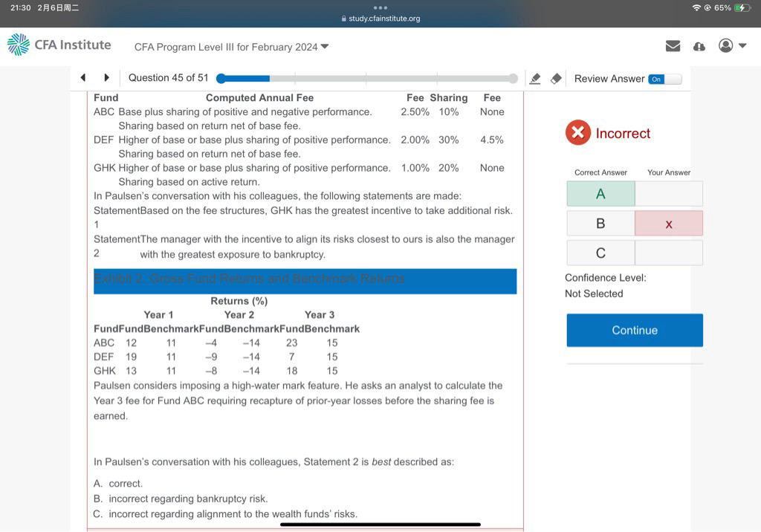The width and height of the screenshot is (761, 532).
Task: Click the question progress bar
Action: coord(367,79)
